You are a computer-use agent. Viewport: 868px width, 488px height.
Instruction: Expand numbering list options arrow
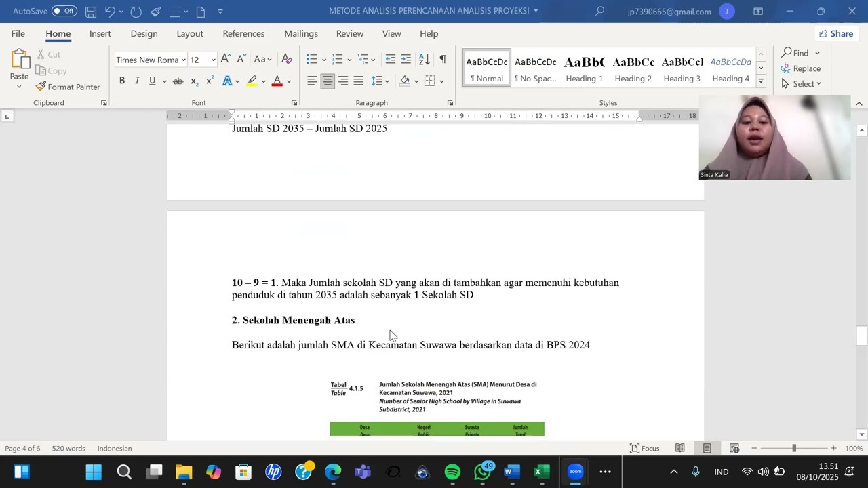[350, 60]
